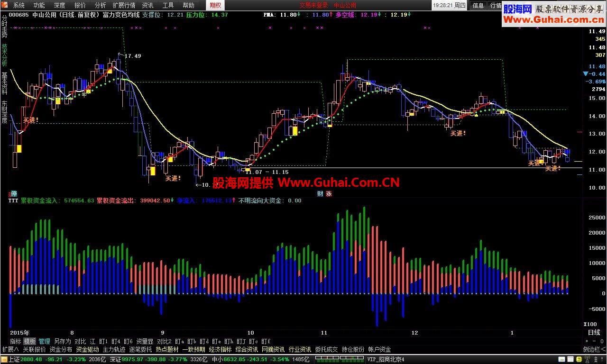Select the 模板 tab
This screenshot has width=607, height=364.
30,341
